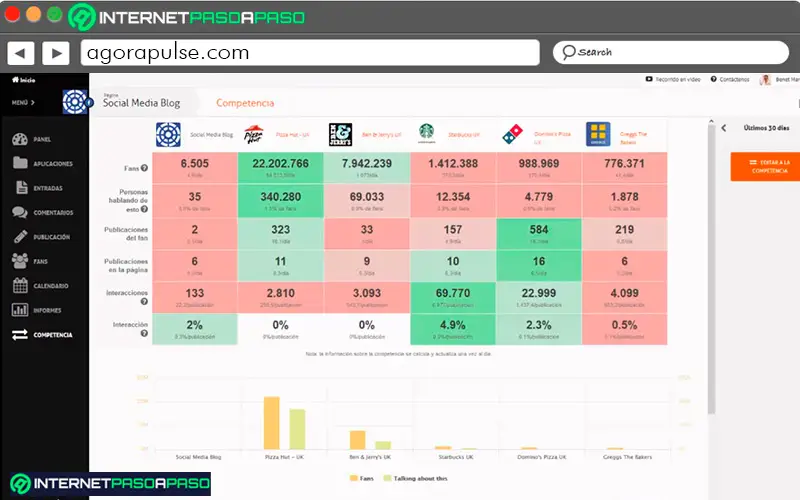Click Comentarios label in sidebar

click(54, 213)
